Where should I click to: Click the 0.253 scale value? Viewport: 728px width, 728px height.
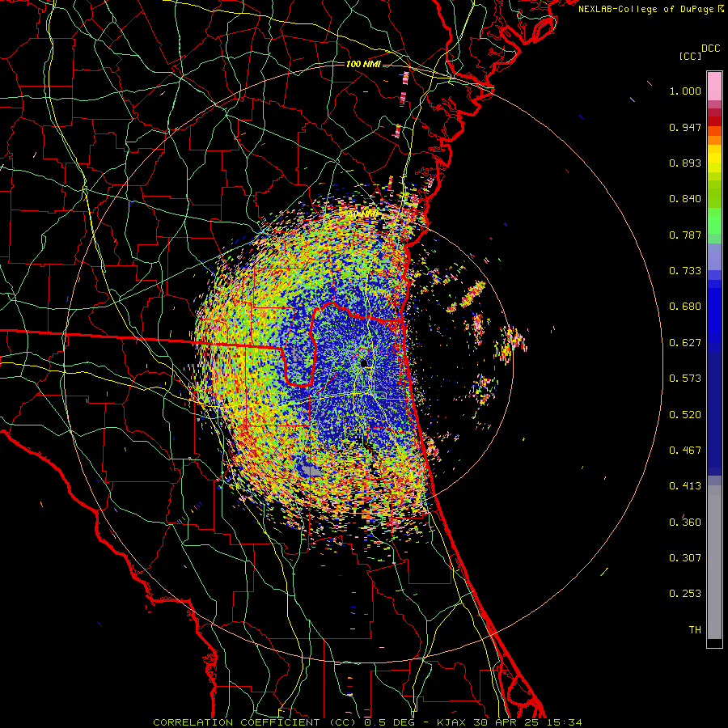[x=685, y=594]
